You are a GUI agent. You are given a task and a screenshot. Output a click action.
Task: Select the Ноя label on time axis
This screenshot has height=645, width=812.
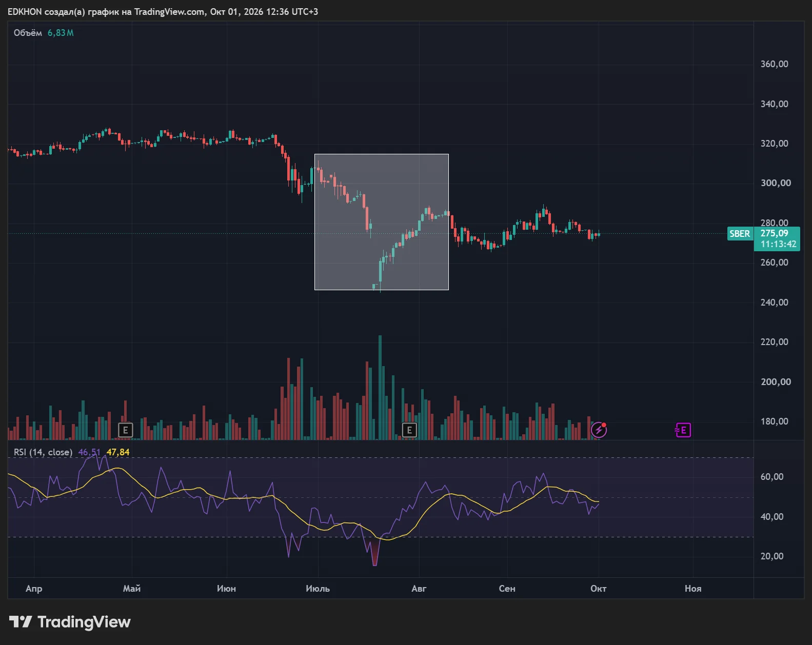(693, 589)
